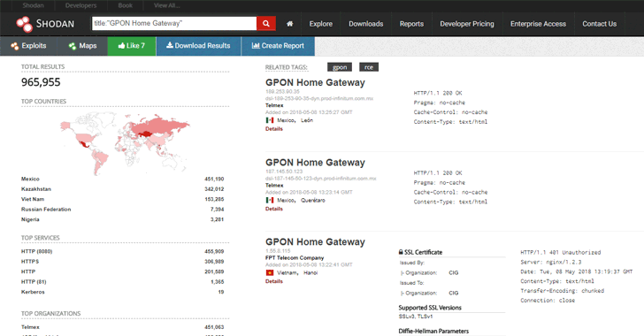Open the Downloads page

point(366,24)
